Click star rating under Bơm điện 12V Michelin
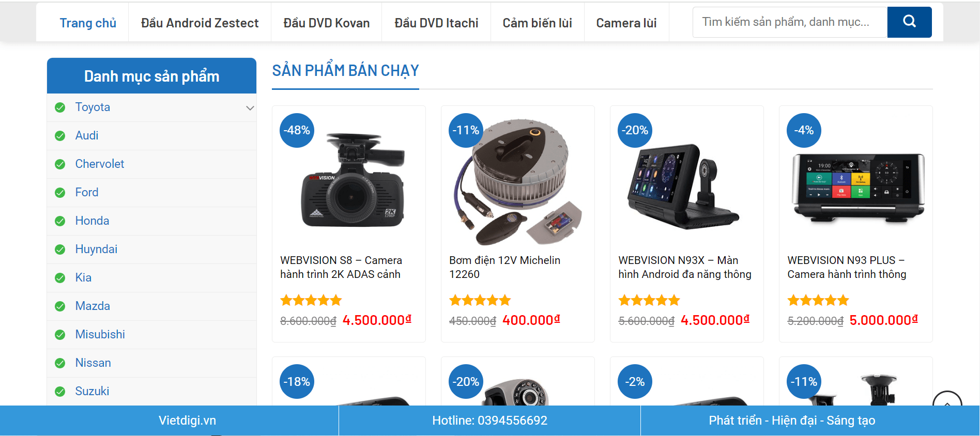Viewport: 980px width, 436px height. [x=480, y=300]
